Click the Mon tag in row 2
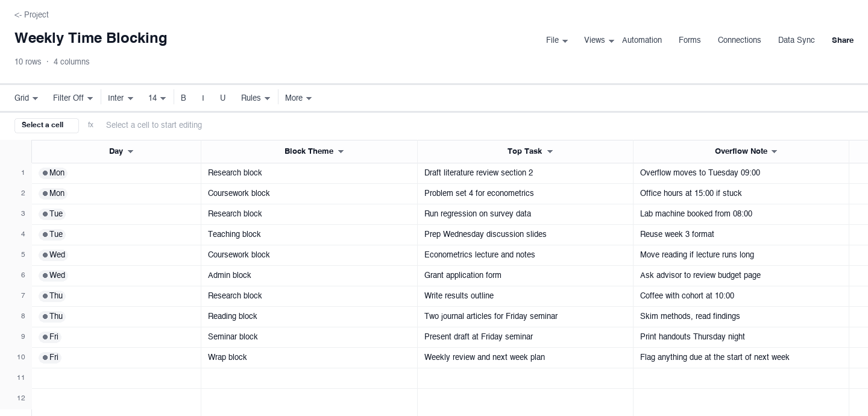 coord(53,194)
